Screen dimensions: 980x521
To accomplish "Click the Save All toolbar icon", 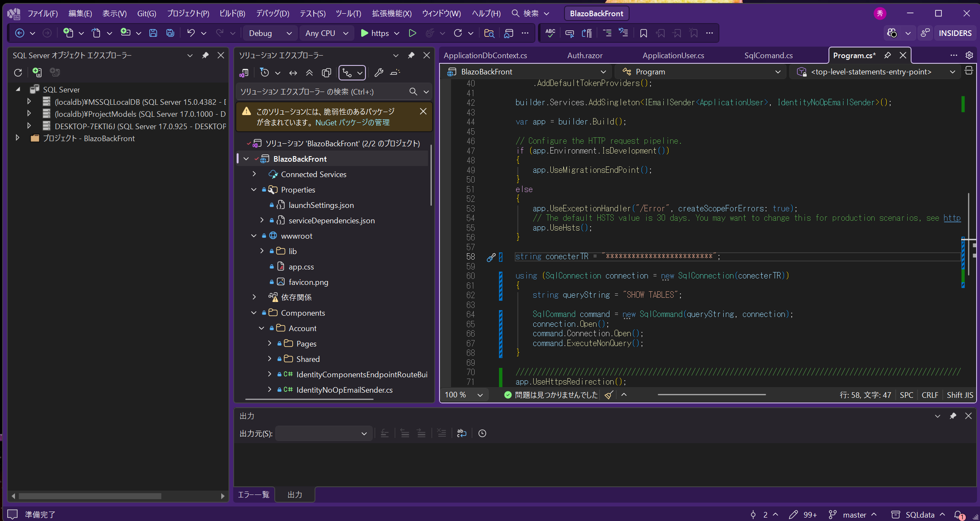I will click(x=170, y=33).
